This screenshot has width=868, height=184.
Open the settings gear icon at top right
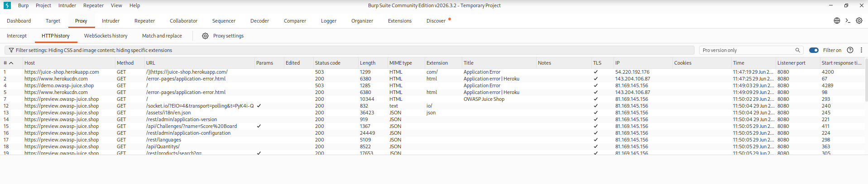point(859,21)
